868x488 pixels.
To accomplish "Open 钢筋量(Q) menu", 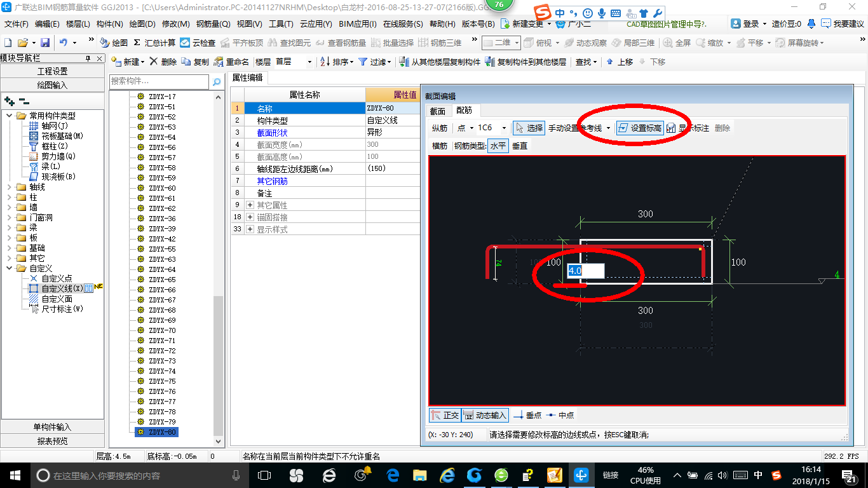I will [213, 24].
